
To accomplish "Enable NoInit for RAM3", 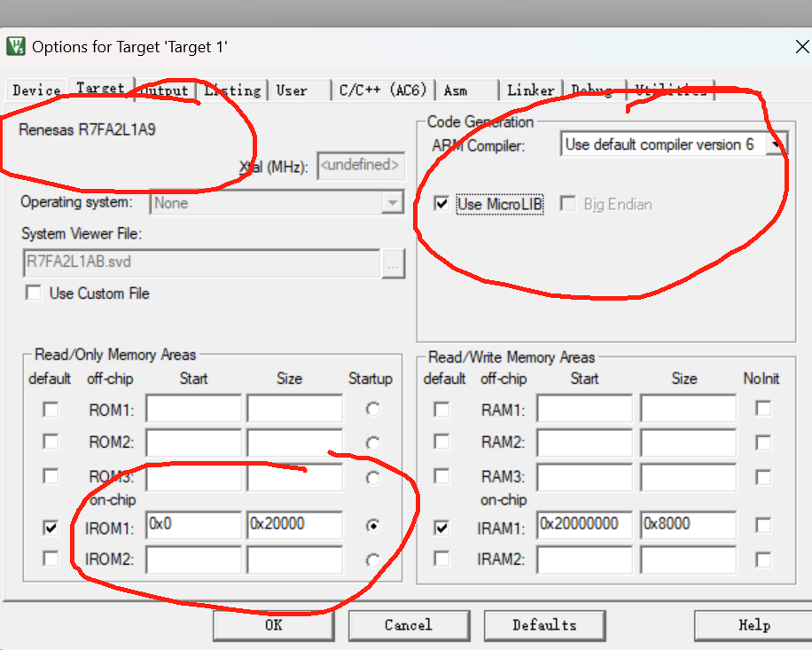I will (763, 477).
